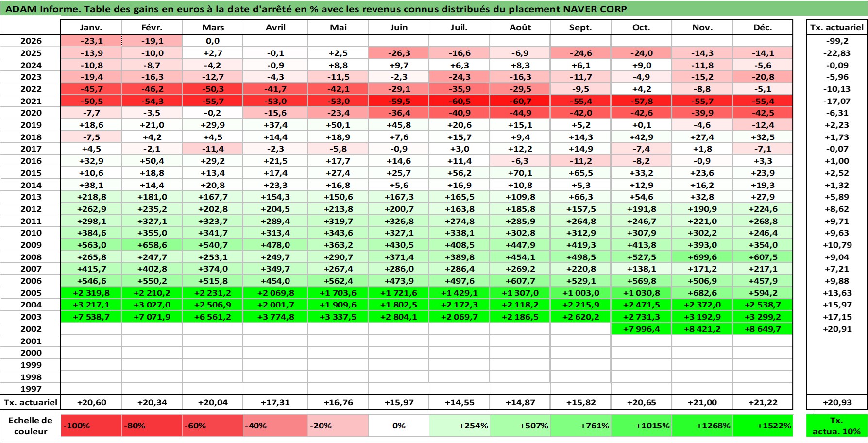Select bottom row value '+14,55' under Juil.
This screenshot has height=443, width=868.
[460, 402]
